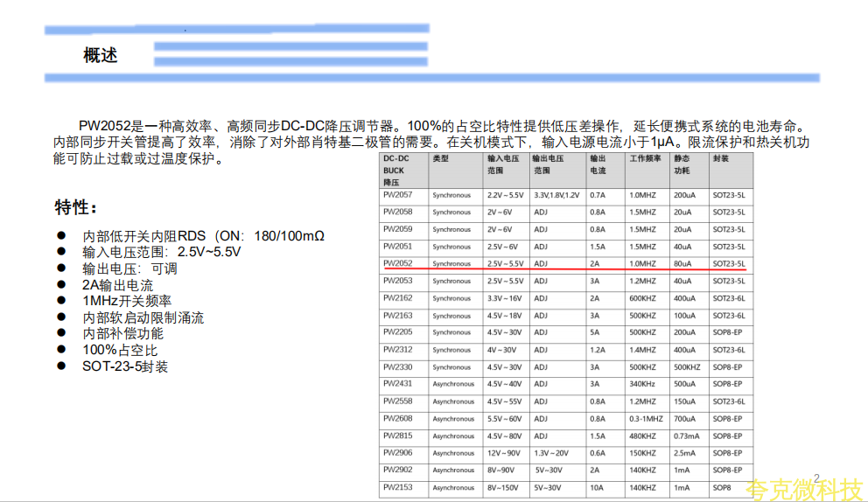The height and width of the screenshot is (502, 868).
Task: Select the 1MHz开关频率 feature line
Action: (127, 301)
